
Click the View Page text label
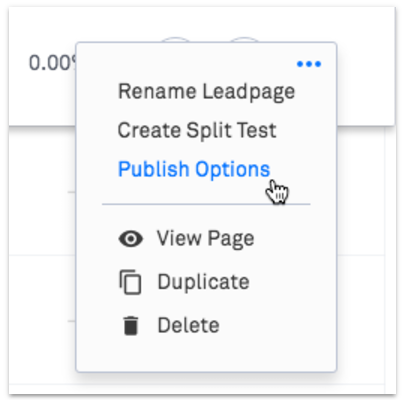[206, 239]
